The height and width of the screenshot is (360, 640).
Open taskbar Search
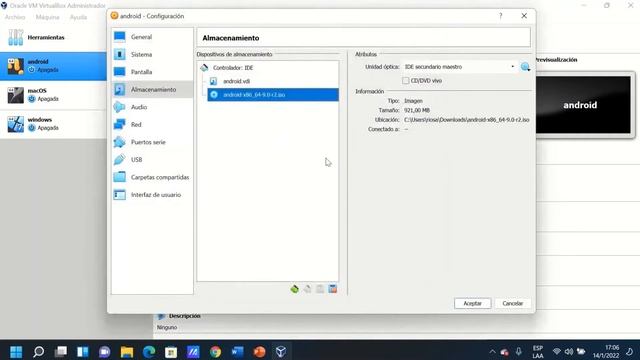point(38,351)
